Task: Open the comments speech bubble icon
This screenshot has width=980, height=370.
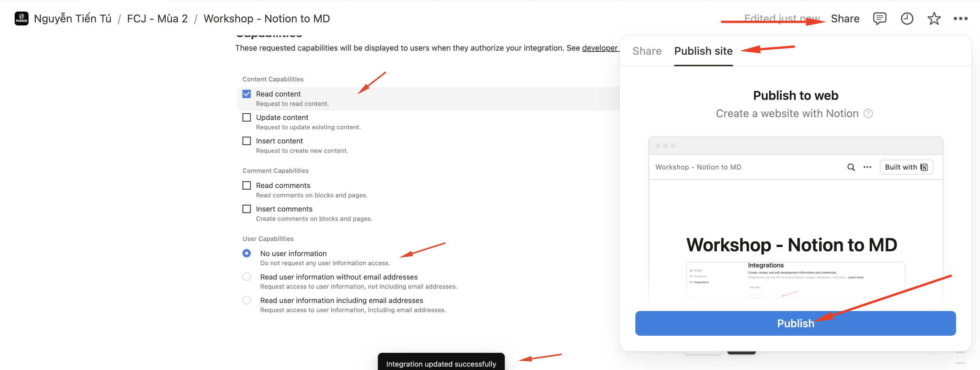Action: click(879, 18)
